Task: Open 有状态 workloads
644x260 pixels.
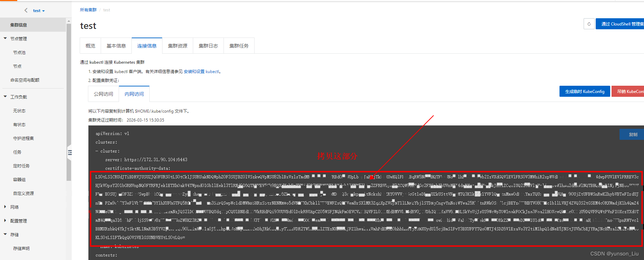Action: (x=19, y=125)
